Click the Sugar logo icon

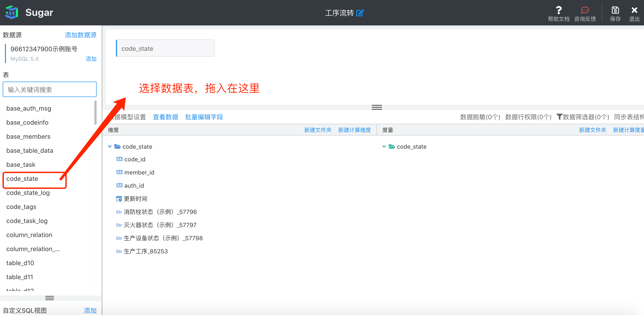12,12
